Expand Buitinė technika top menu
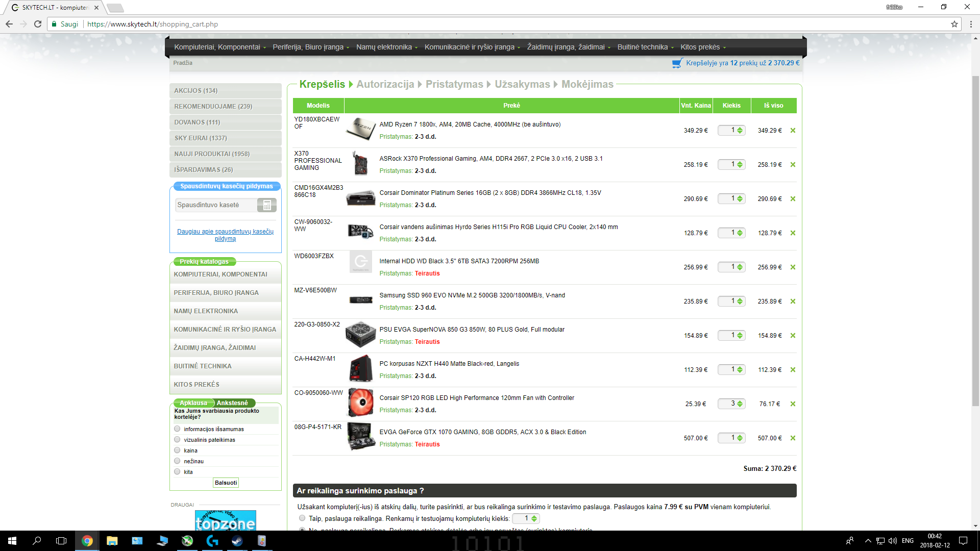This screenshot has width=980, height=551. coord(645,47)
